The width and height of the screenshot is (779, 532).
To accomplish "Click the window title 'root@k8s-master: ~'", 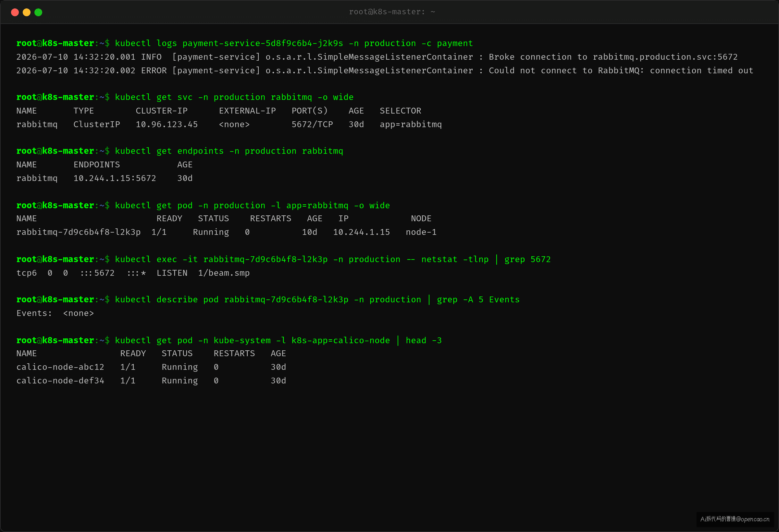I will point(392,12).
